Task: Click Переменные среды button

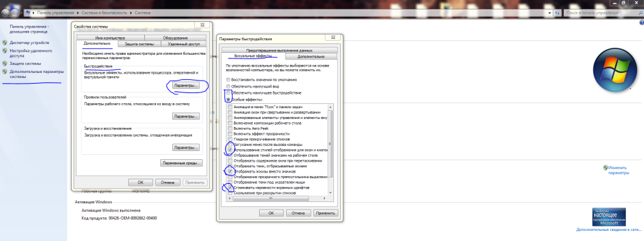Action: tap(182, 163)
